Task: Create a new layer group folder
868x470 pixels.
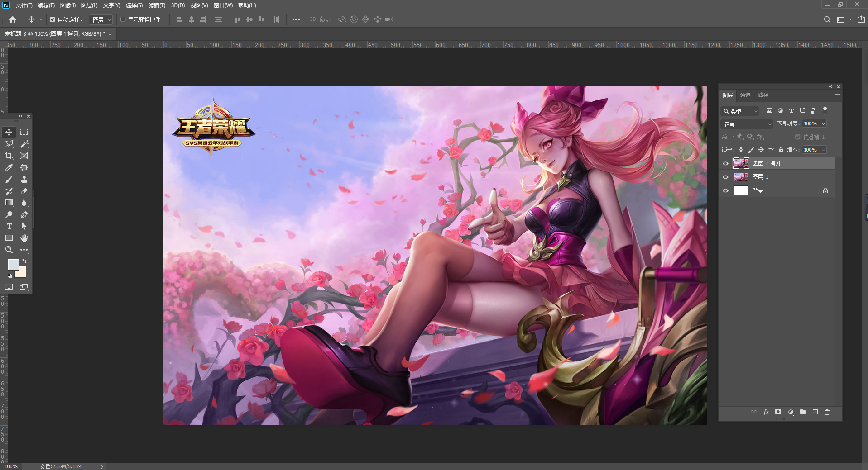Action: pos(803,412)
